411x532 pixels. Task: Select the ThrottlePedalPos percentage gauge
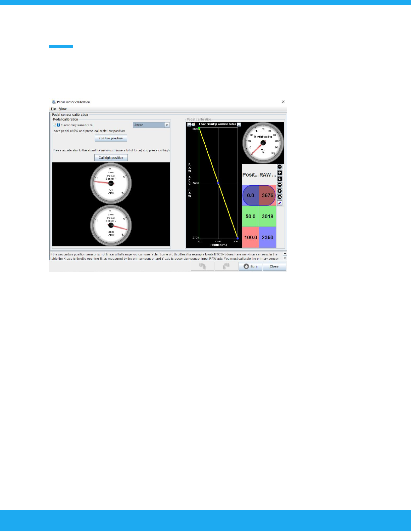coord(263,143)
